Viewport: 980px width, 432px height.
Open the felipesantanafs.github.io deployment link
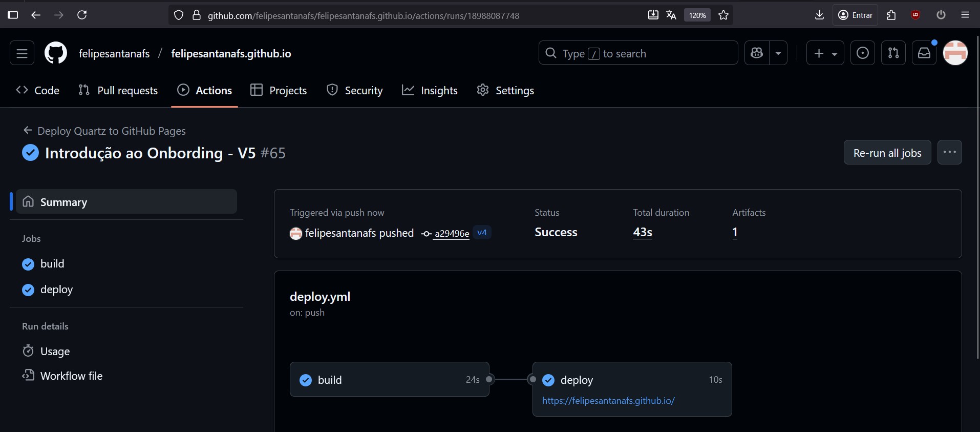(608, 401)
